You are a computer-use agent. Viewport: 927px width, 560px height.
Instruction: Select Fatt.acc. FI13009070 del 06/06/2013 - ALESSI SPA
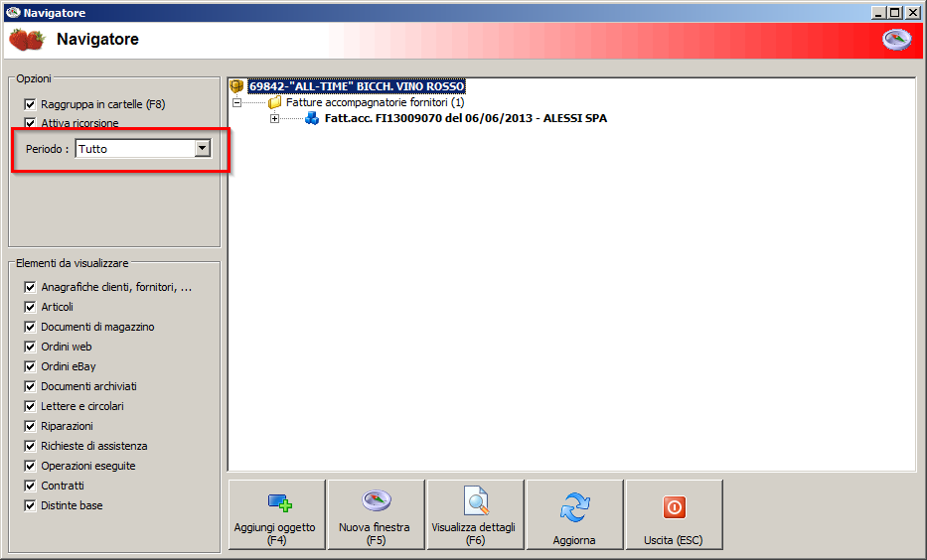(x=466, y=118)
